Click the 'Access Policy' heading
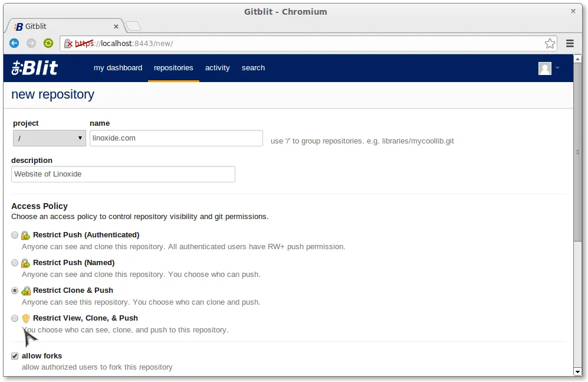The width and height of the screenshot is (588, 382). [40, 206]
